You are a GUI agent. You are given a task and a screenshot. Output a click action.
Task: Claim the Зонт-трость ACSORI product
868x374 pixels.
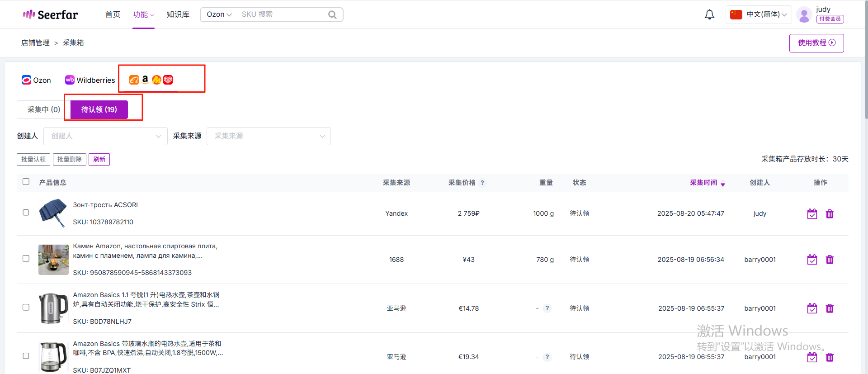tap(812, 214)
